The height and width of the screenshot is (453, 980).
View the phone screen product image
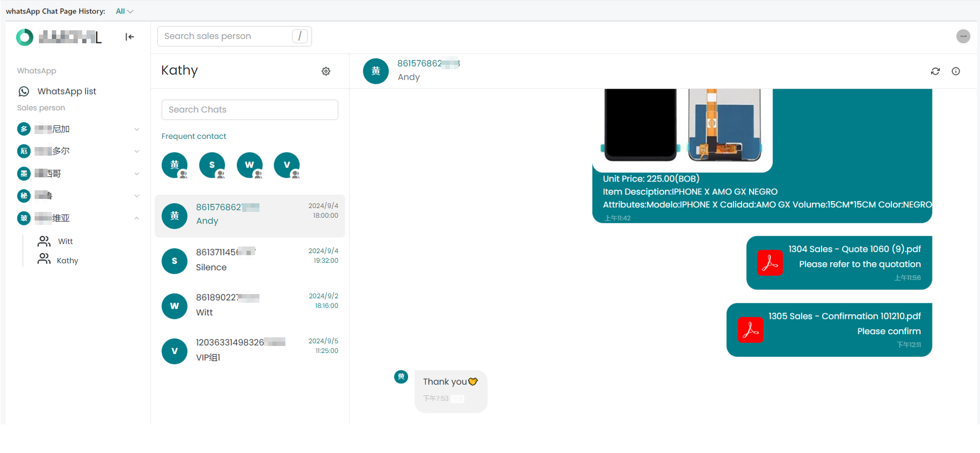tap(640, 125)
